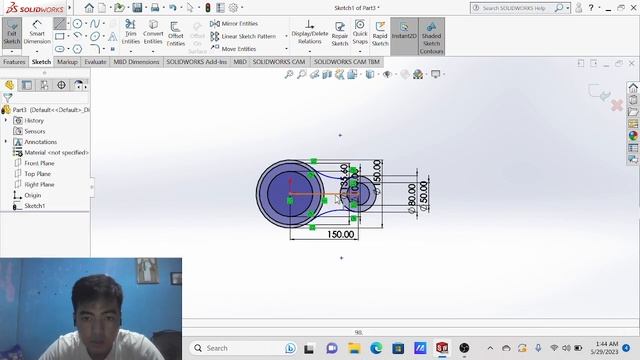
Task: Select the Line sketch tool
Action: click(x=60, y=23)
